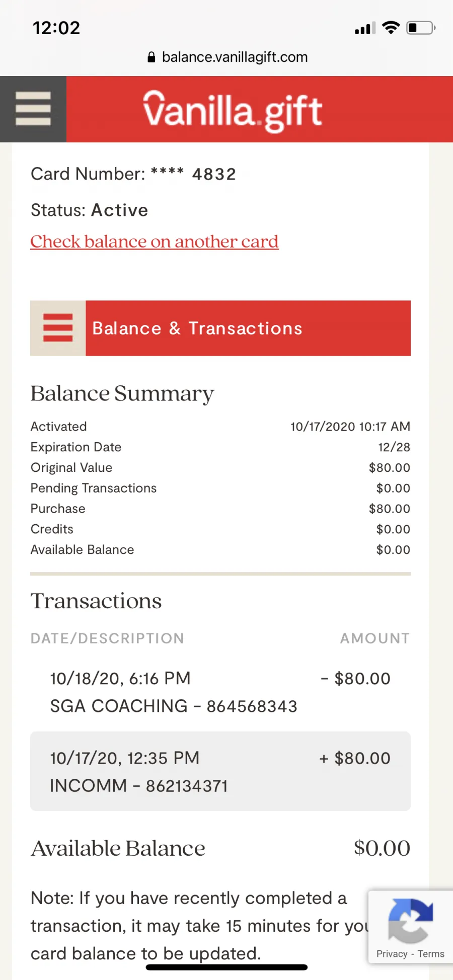Tap the battery indicator icon

pyautogui.click(x=421, y=28)
